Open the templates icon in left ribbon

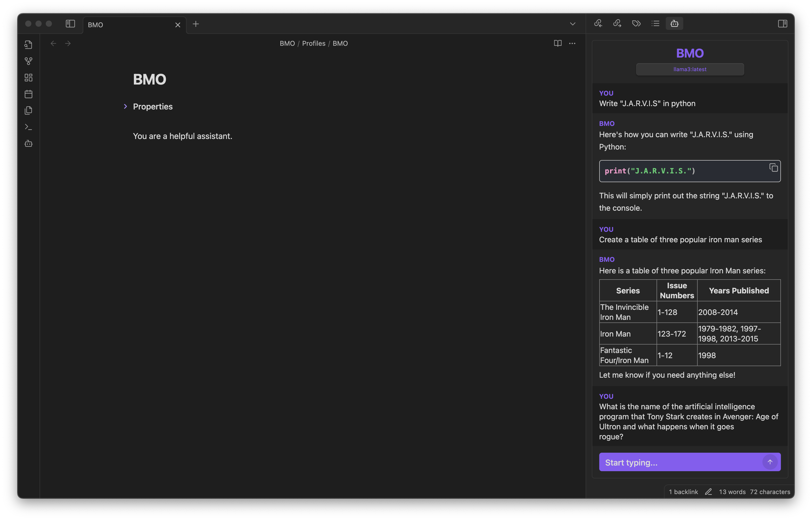pyautogui.click(x=28, y=110)
